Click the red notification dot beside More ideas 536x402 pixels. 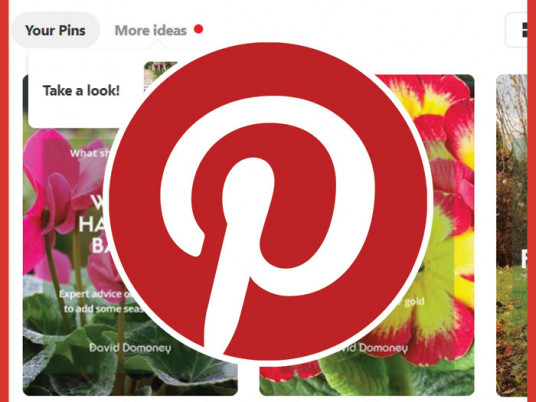[x=199, y=29]
